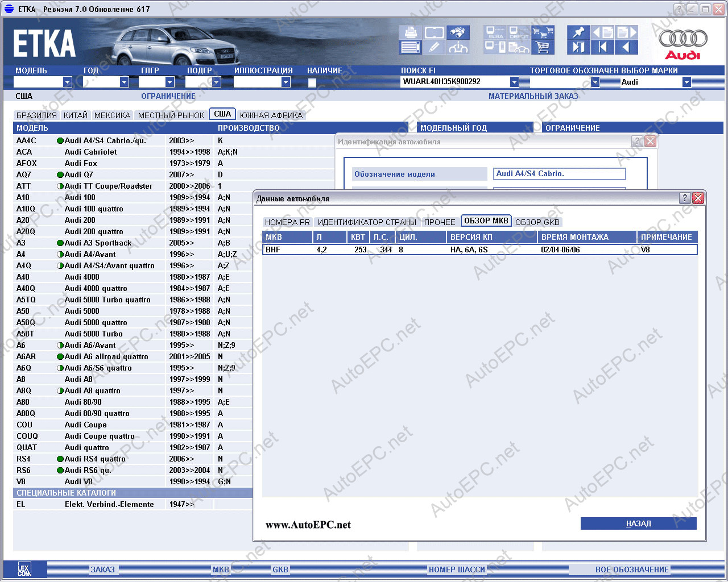
Task: Select Elekt. Verbind.-Elemente catalog row
Action: click(x=133, y=504)
